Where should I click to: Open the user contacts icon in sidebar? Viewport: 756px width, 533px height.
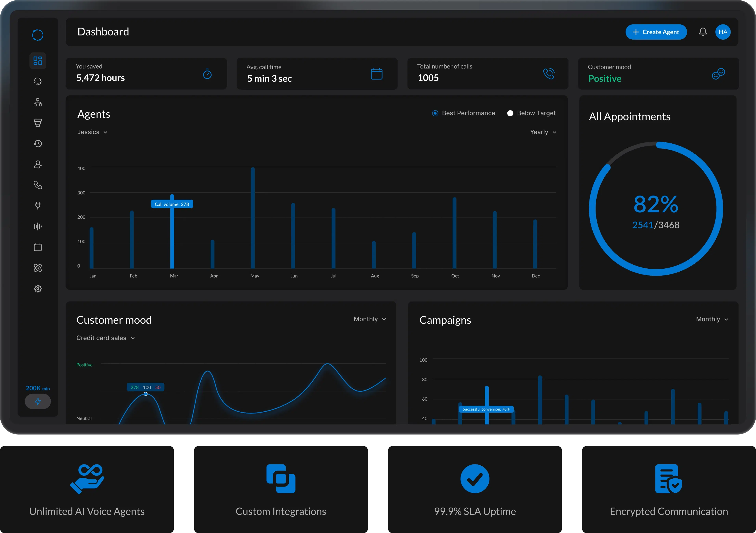38,164
